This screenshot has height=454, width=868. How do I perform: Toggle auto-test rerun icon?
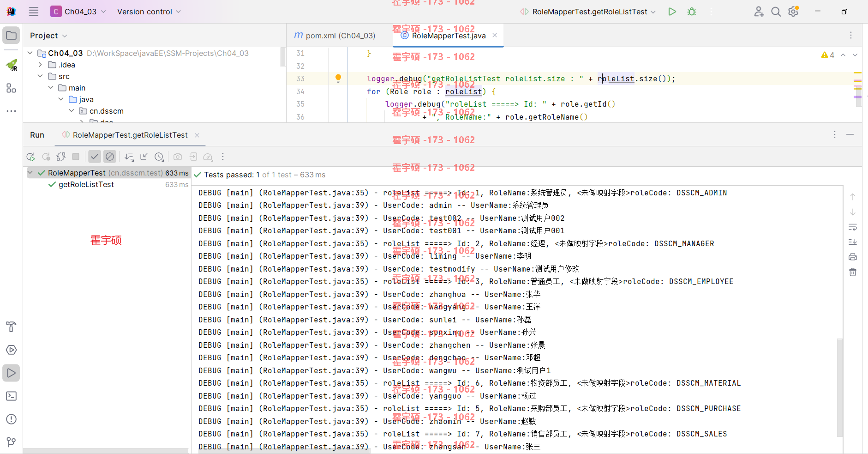pos(61,157)
